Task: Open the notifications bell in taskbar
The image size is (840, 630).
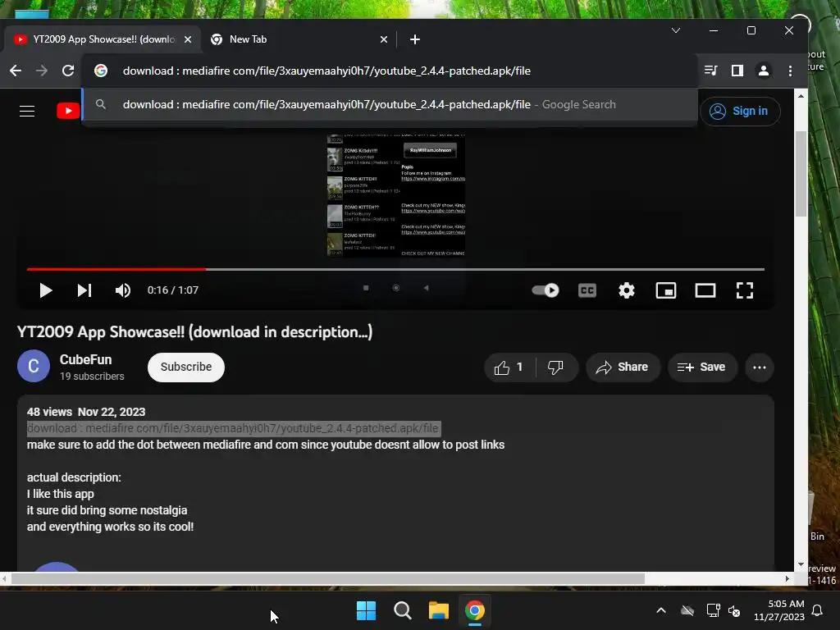Action: pyautogui.click(x=818, y=610)
